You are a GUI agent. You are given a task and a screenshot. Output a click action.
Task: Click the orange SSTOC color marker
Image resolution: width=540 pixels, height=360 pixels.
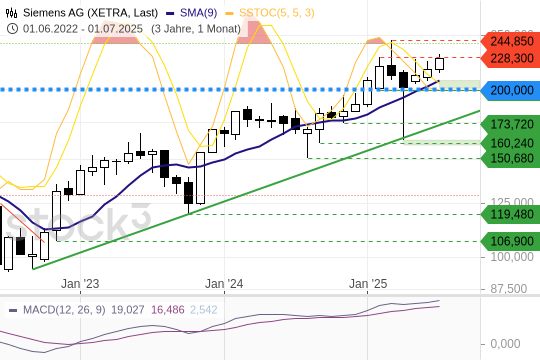[229, 14]
